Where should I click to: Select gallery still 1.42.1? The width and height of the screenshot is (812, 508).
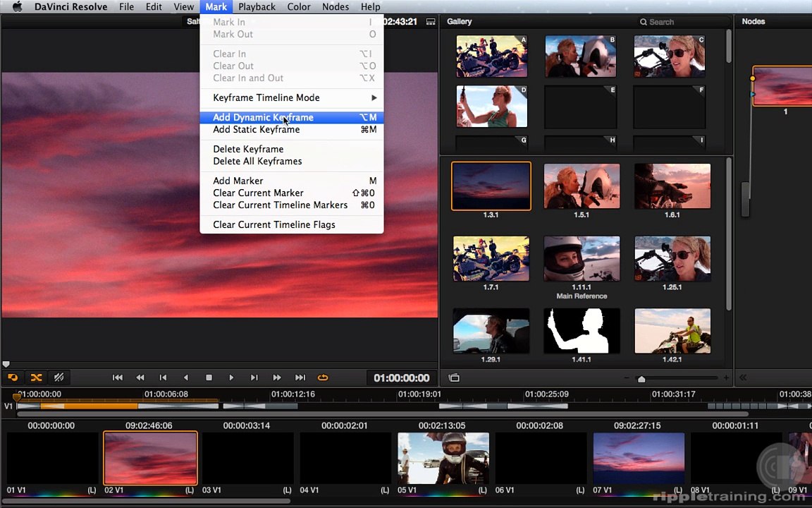tap(672, 331)
